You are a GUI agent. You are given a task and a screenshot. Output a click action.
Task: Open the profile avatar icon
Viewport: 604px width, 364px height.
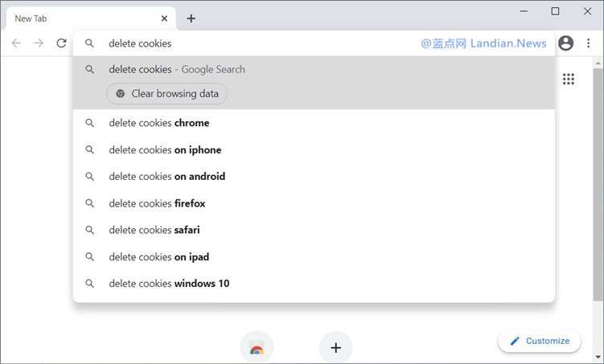click(565, 43)
